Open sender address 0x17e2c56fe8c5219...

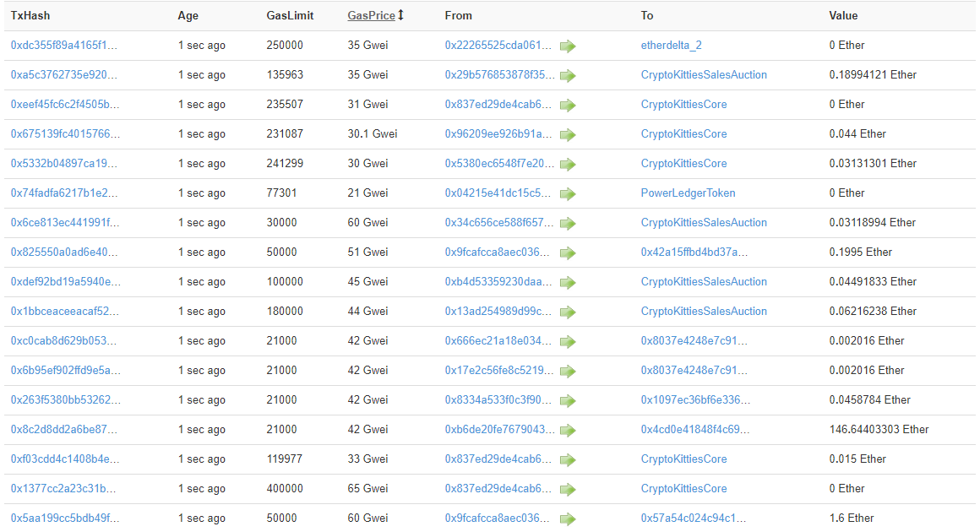coord(499,370)
